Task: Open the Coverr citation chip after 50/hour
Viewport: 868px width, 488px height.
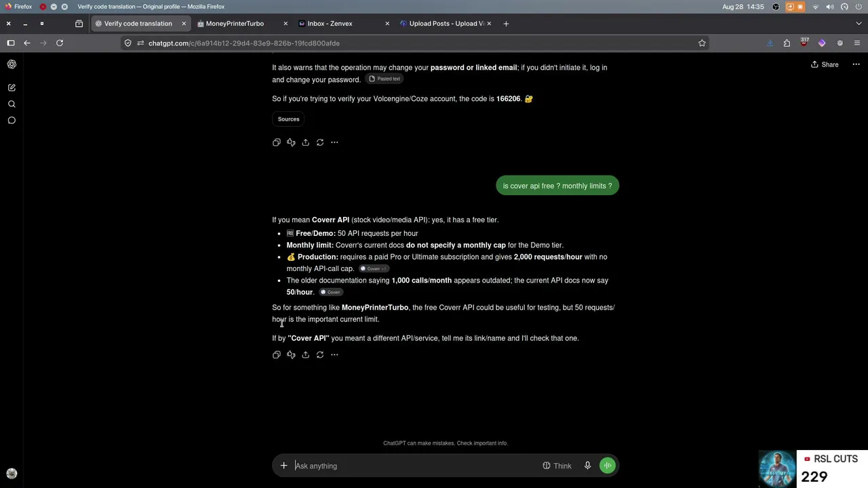Action: coord(331,292)
